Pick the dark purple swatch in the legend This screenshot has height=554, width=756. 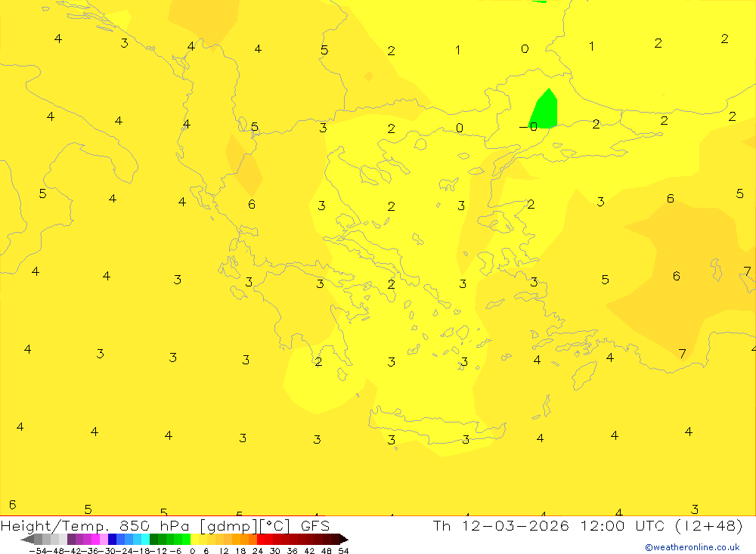[x=71, y=540]
